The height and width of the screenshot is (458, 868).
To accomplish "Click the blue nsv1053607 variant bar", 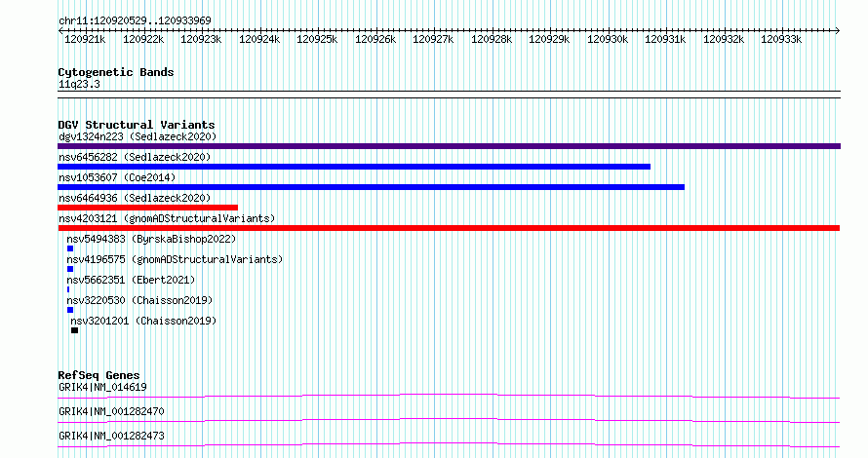I will 371,187.
